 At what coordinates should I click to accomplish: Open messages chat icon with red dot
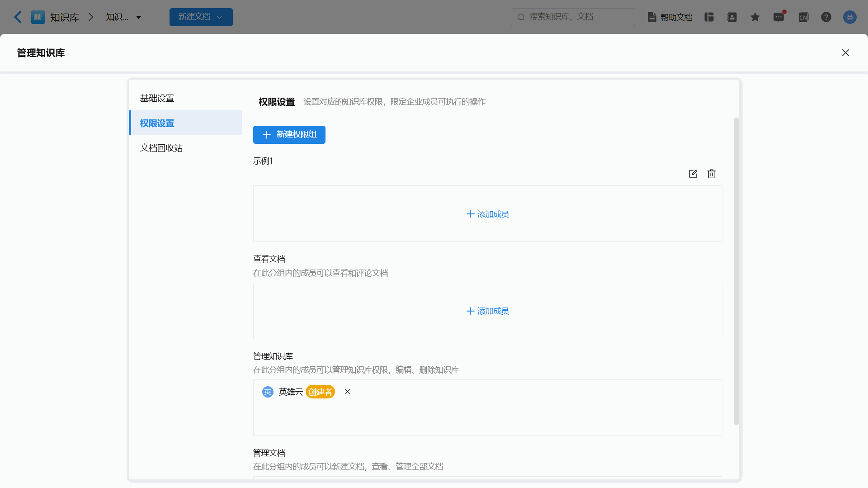(x=778, y=17)
